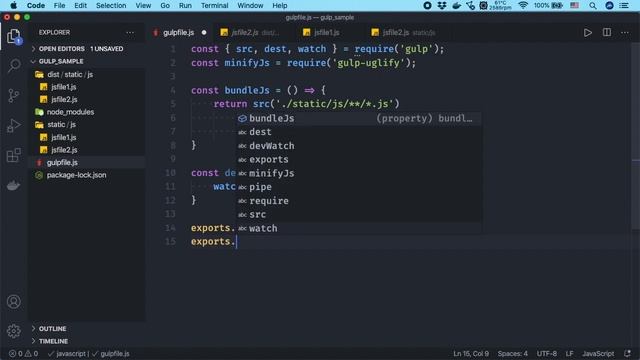Open Run and Debug view

coord(14,125)
